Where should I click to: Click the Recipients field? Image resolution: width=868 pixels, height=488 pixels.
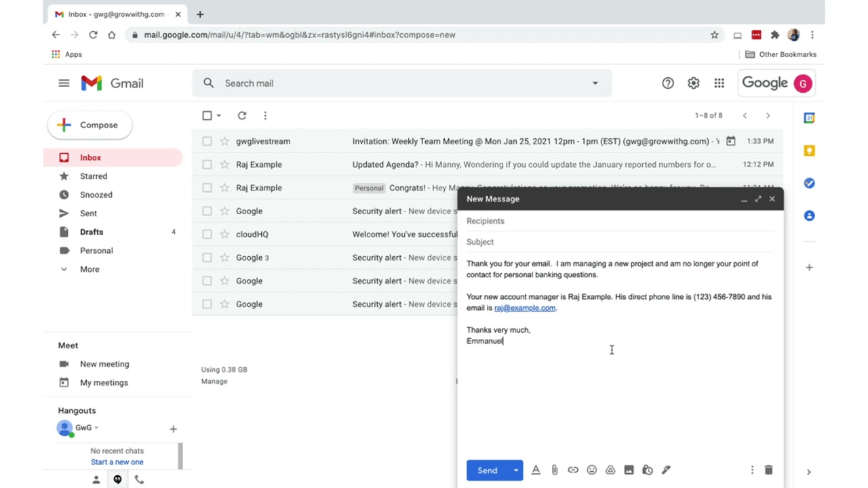tap(620, 221)
